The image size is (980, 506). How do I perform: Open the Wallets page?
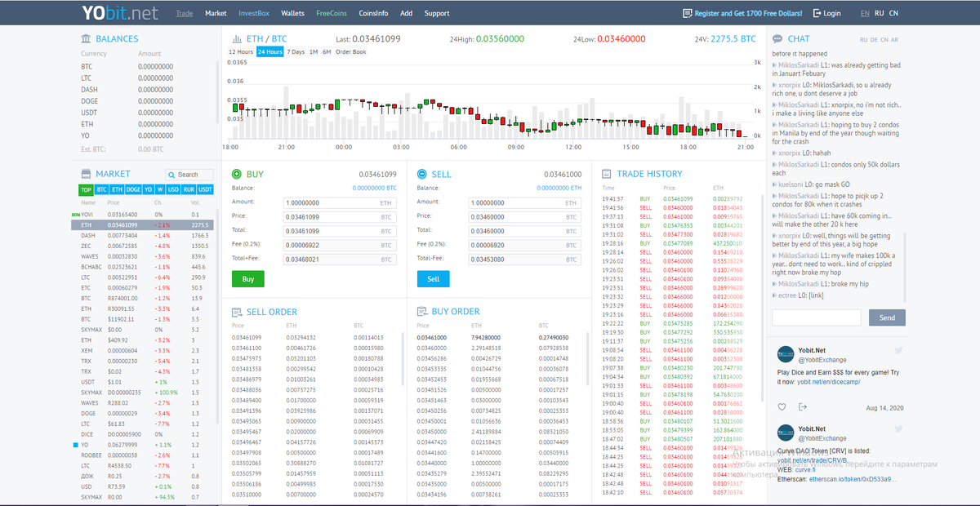(292, 13)
